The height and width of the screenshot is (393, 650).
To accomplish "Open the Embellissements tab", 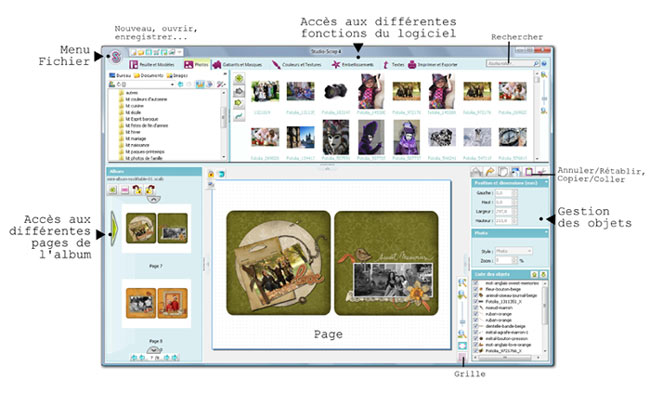I will tap(352, 65).
